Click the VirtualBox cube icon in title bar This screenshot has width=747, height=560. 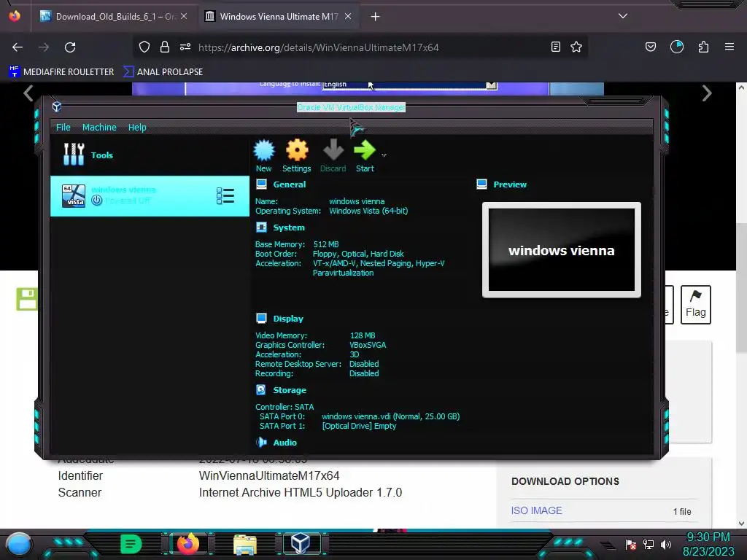(x=57, y=106)
